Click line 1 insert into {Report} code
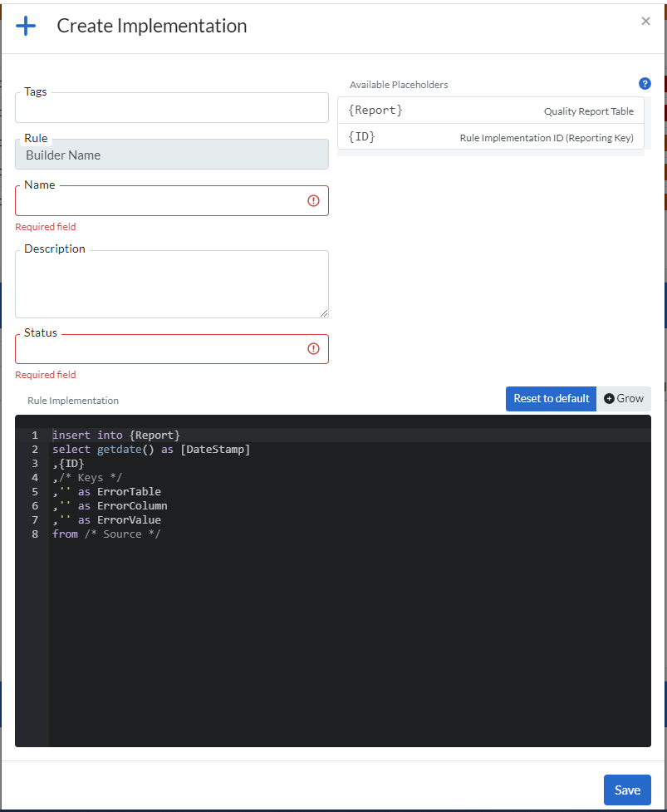 point(116,436)
